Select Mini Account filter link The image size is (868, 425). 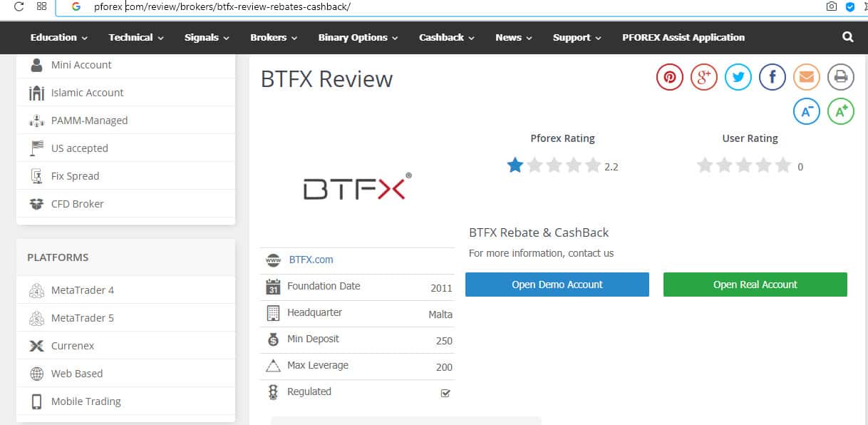pos(81,65)
